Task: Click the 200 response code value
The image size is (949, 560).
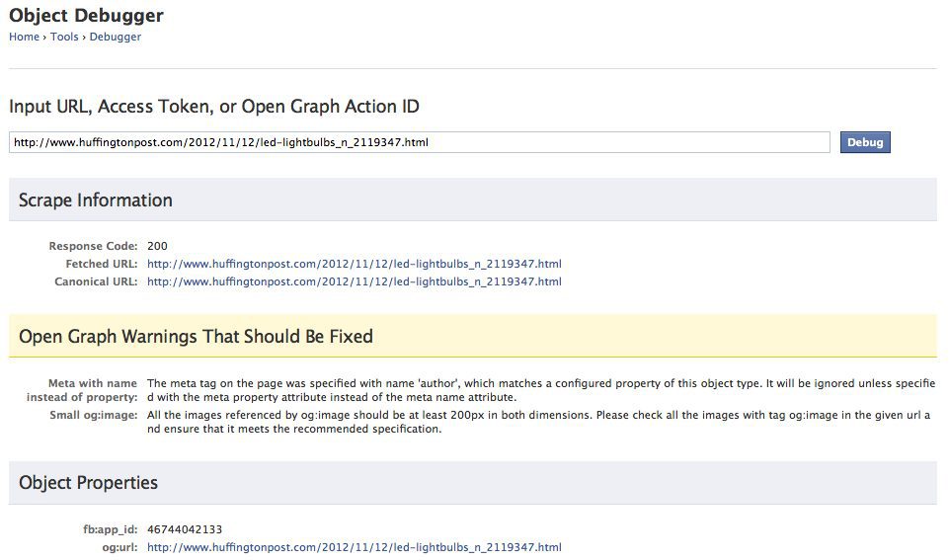Action: tap(157, 246)
